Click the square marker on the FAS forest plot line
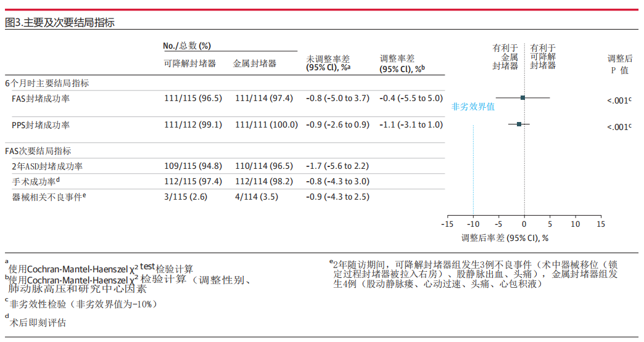 coord(522,97)
